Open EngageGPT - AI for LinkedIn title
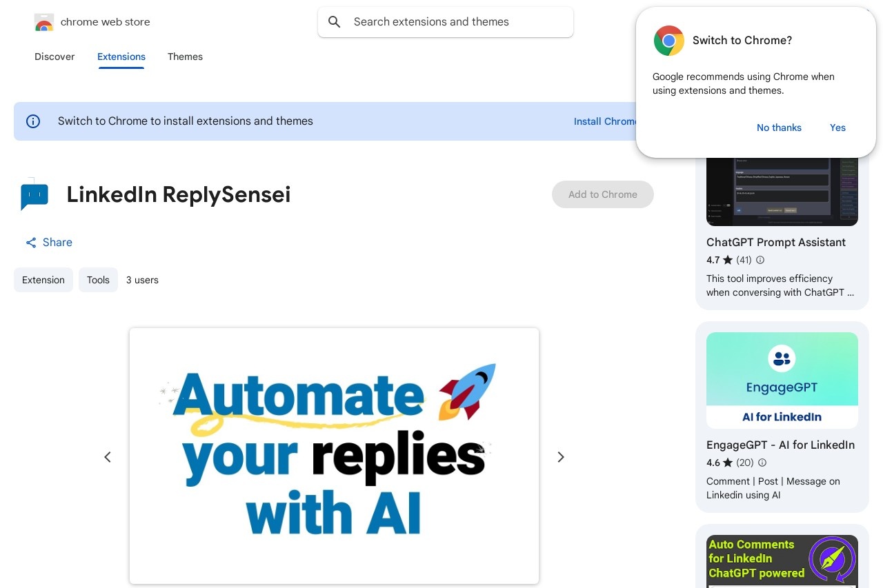Viewport: 883px width, 588px height. tap(780, 445)
